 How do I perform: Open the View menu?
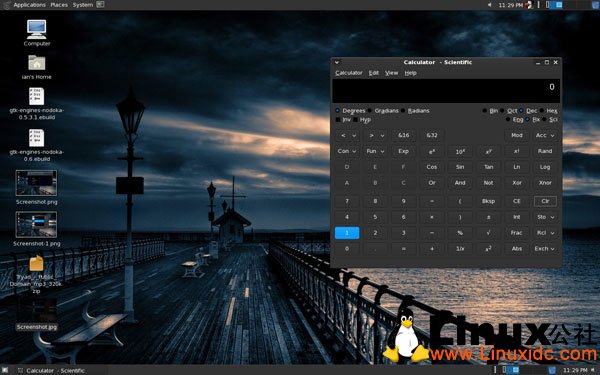[x=391, y=73]
